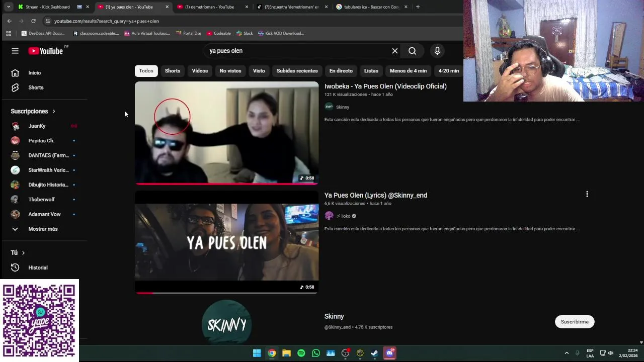
Task: Open the DevDocs API bookmark
Action: point(43,33)
